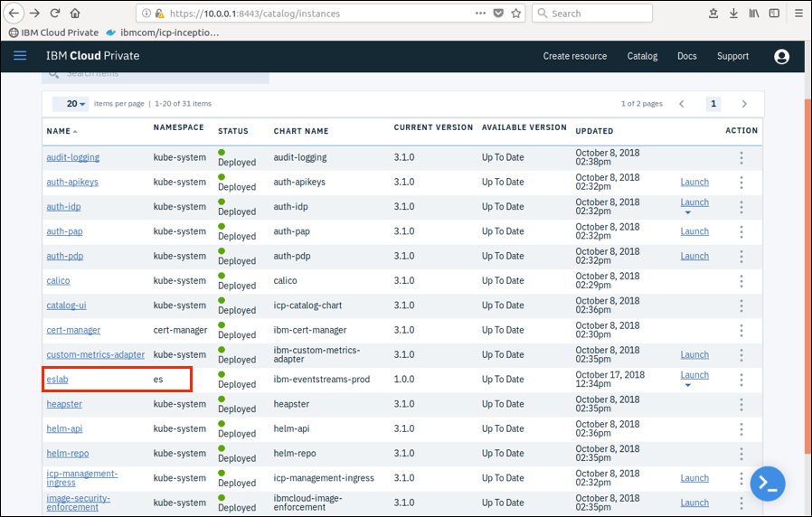812x517 pixels.
Task: Open action menu for custom-metrics-adapter row
Action: (x=741, y=355)
